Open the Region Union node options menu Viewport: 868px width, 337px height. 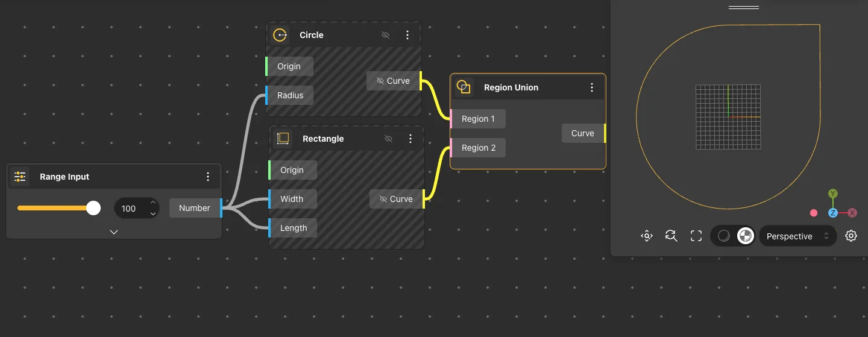click(592, 87)
